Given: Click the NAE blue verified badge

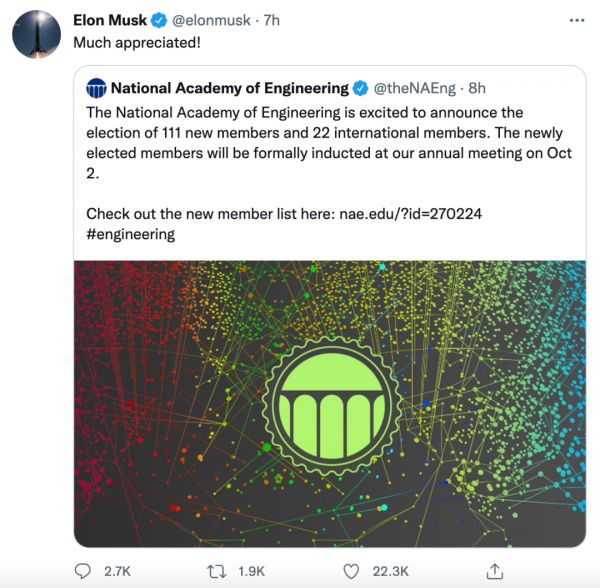Looking at the screenshot, I should coord(360,88).
